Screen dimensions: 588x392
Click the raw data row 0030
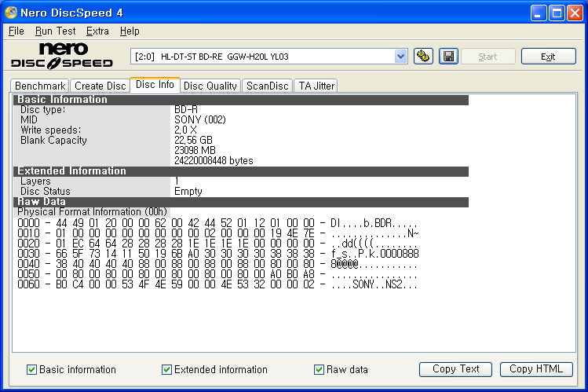(217, 254)
